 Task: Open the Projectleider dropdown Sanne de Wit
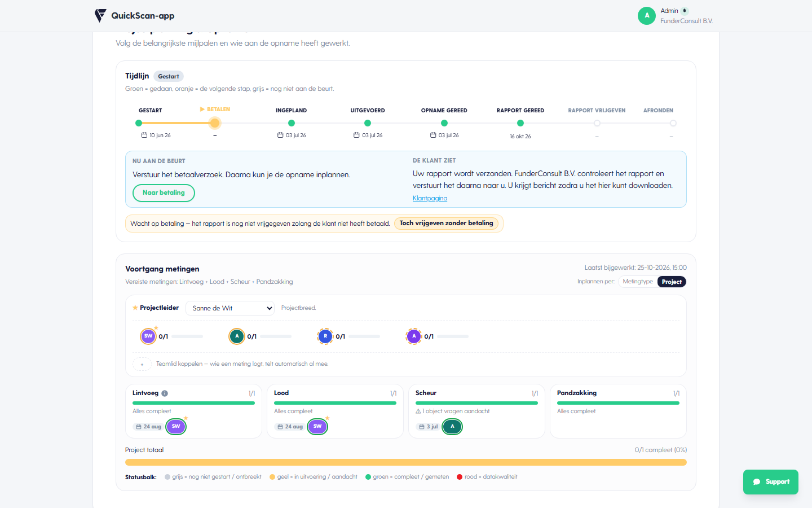tap(230, 308)
